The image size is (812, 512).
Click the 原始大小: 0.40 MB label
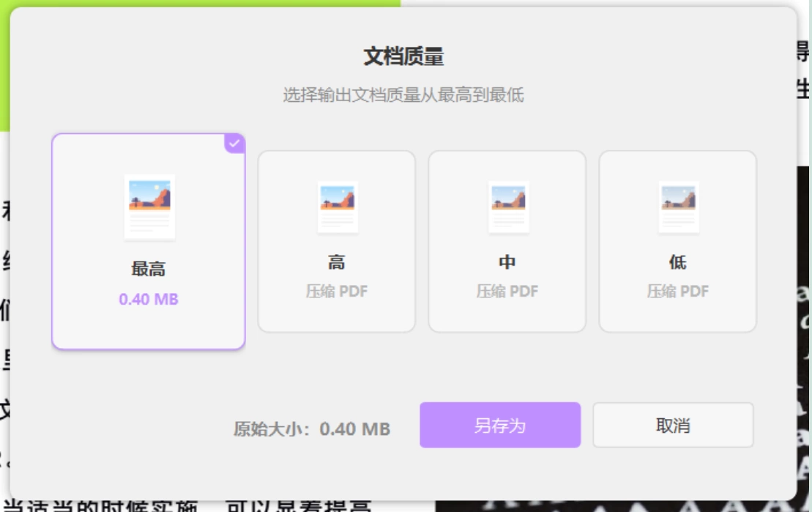312,428
